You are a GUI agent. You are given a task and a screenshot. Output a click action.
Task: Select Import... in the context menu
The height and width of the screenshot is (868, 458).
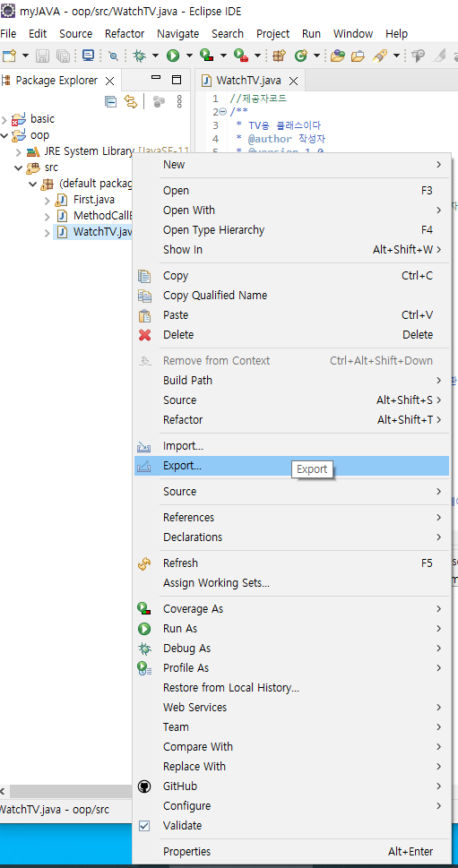pyautogui.click(x=291, y=446)
